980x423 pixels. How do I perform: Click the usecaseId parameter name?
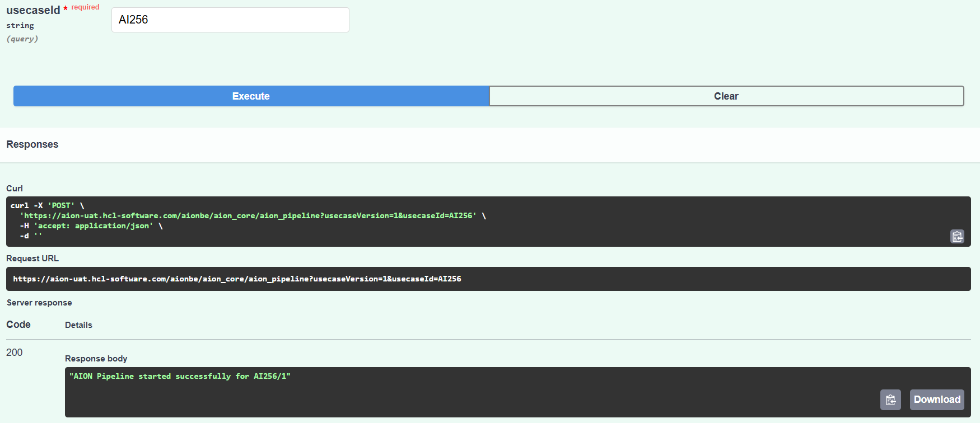(x=33, y=11)
